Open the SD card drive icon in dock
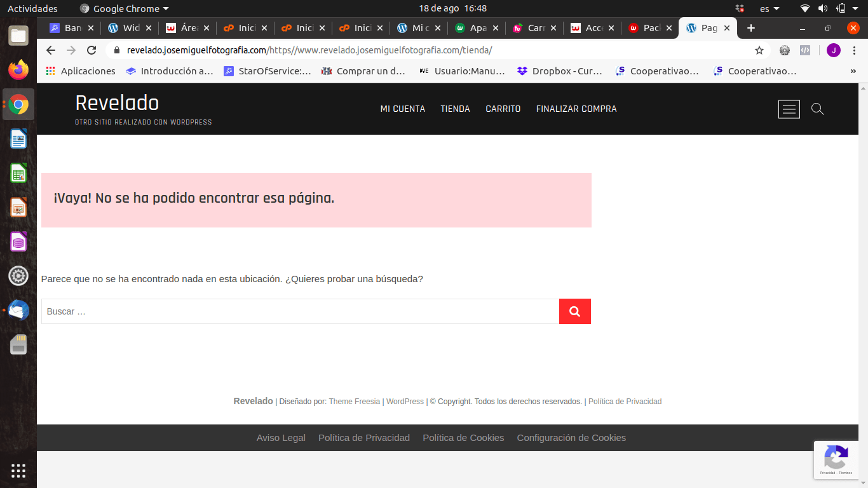 pyautogui.click(x=18, y=344)
